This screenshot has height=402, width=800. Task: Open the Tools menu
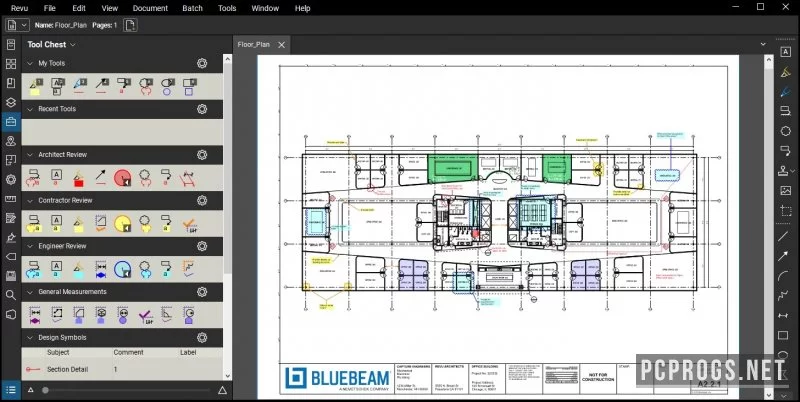click(227, 8)
